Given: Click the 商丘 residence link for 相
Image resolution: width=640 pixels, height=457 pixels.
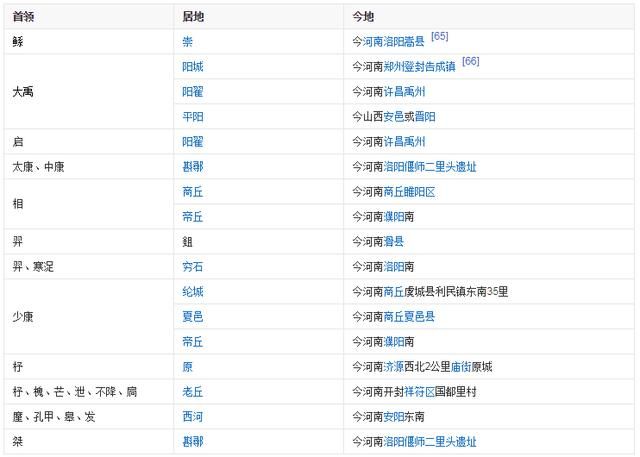Looking at the screenshot, I should (193, 192).
